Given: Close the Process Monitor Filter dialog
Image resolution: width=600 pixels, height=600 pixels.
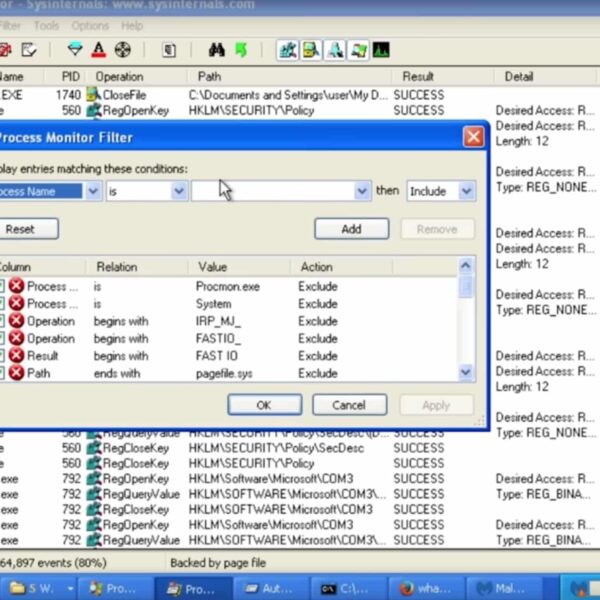Looking at the screenshot, I should click(473, 137).
